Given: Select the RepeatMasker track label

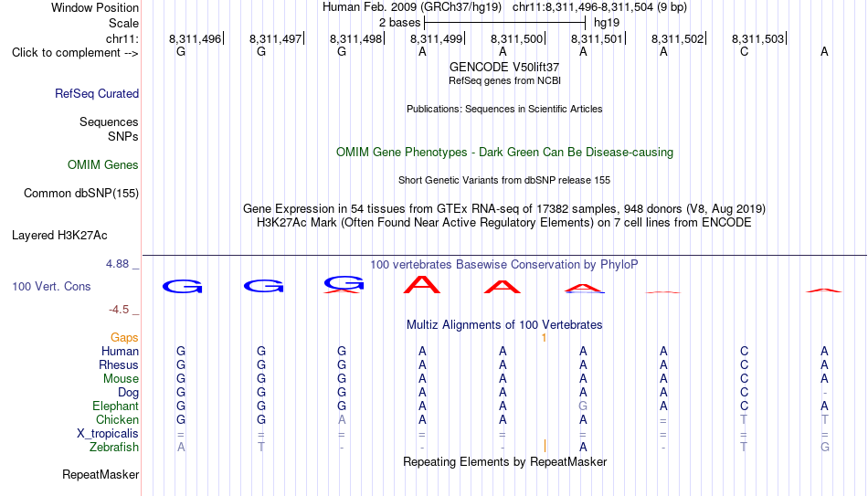Looking at the screenshot, I should click(101, 474).
